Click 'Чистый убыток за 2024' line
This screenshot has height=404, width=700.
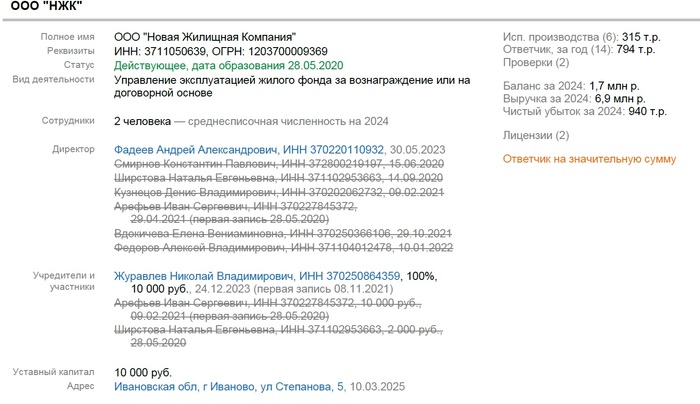pos(575,113)
